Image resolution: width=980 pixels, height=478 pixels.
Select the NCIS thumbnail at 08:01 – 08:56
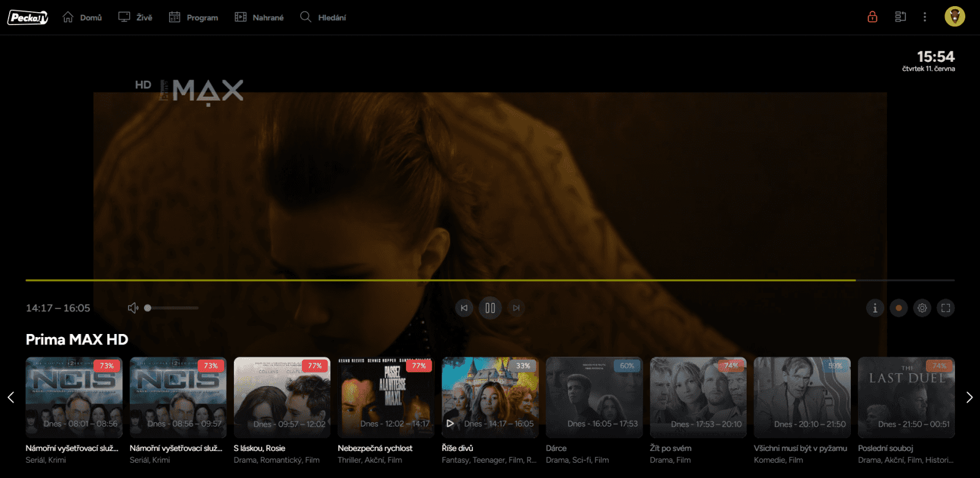(74, 397)
